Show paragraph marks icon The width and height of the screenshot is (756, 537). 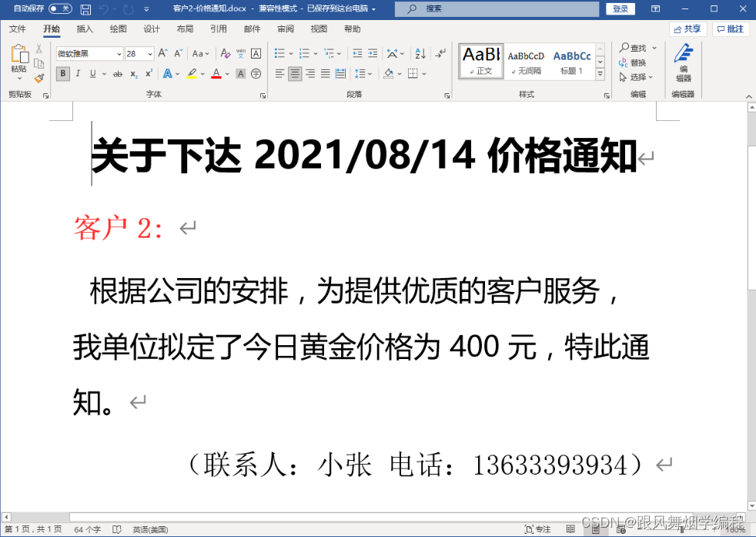click(440, 53)
